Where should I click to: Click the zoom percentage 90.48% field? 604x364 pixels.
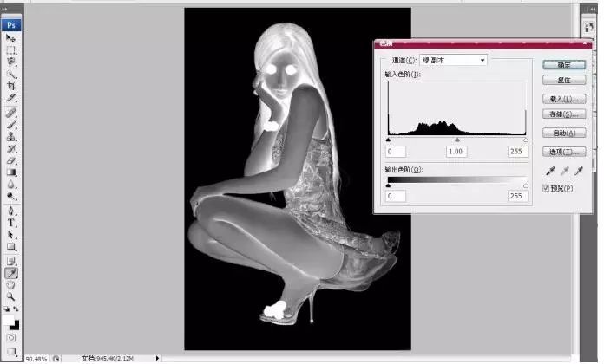[37, 359]
